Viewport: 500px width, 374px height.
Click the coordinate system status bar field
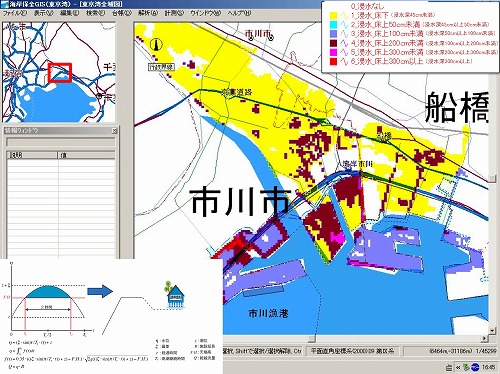pos(352,351)
